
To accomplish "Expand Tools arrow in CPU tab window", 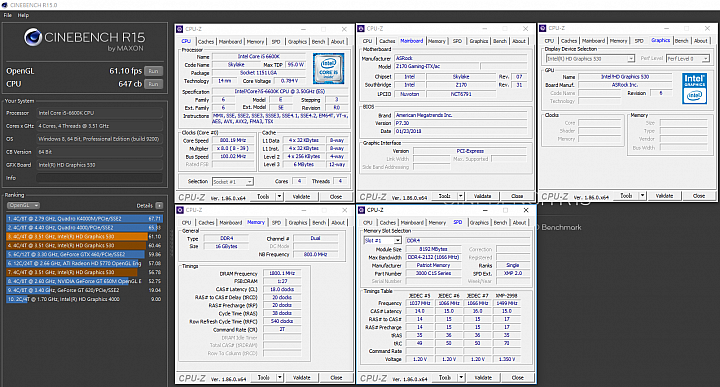I will (279, 197).
